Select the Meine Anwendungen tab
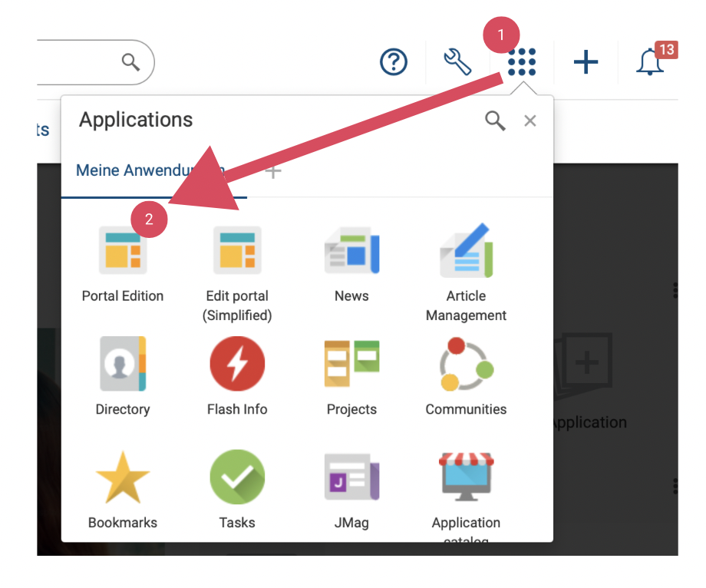 tap(146, 170)
